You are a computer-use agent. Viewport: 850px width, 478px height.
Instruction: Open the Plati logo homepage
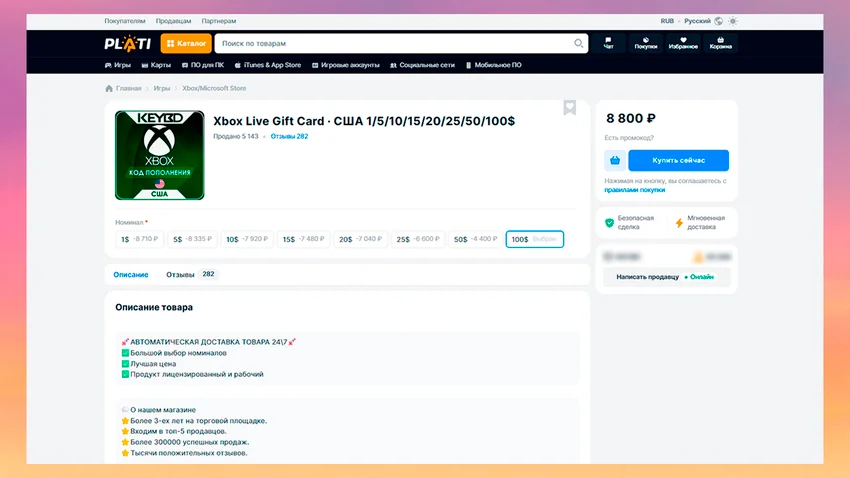pos(127,43)
